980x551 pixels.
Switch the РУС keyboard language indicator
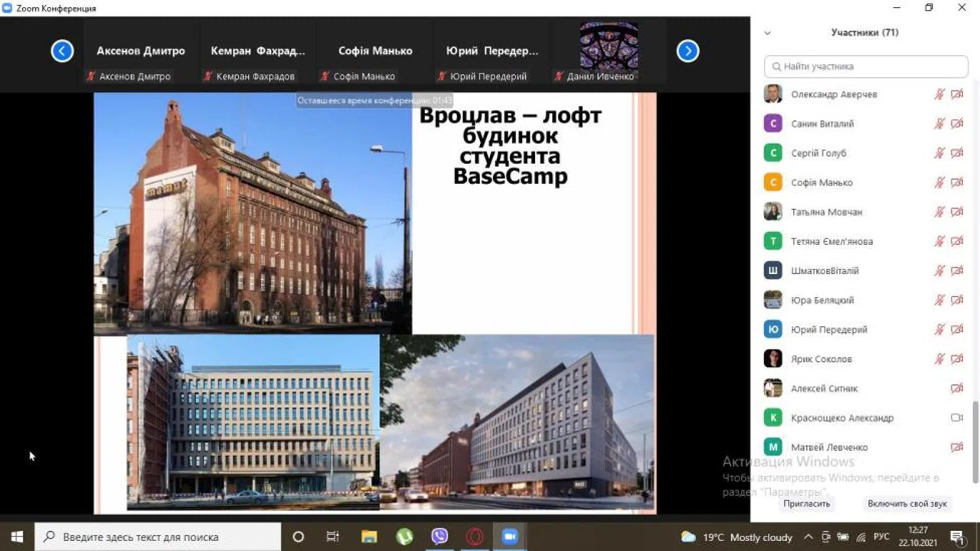pos(882,536)
